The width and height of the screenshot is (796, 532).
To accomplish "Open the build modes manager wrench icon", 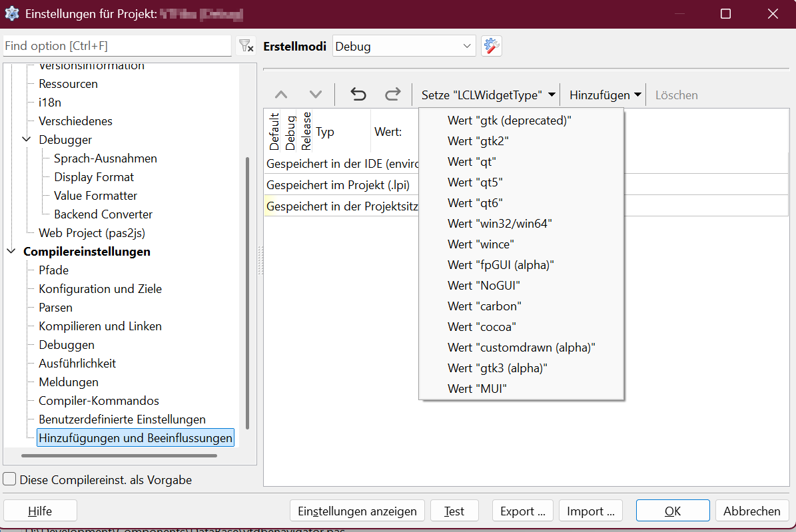I will pyautogui.click(x=492, y=46).
